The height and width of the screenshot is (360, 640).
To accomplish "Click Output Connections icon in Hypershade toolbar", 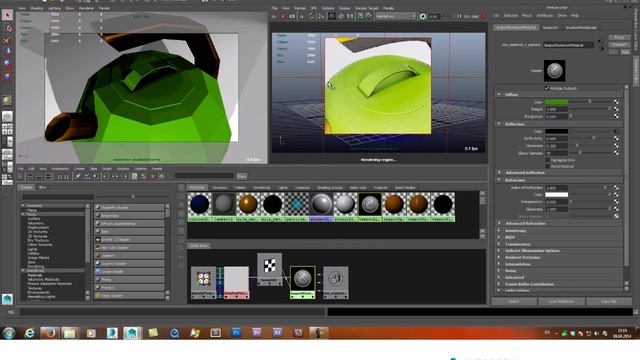I will coord(124,176).
